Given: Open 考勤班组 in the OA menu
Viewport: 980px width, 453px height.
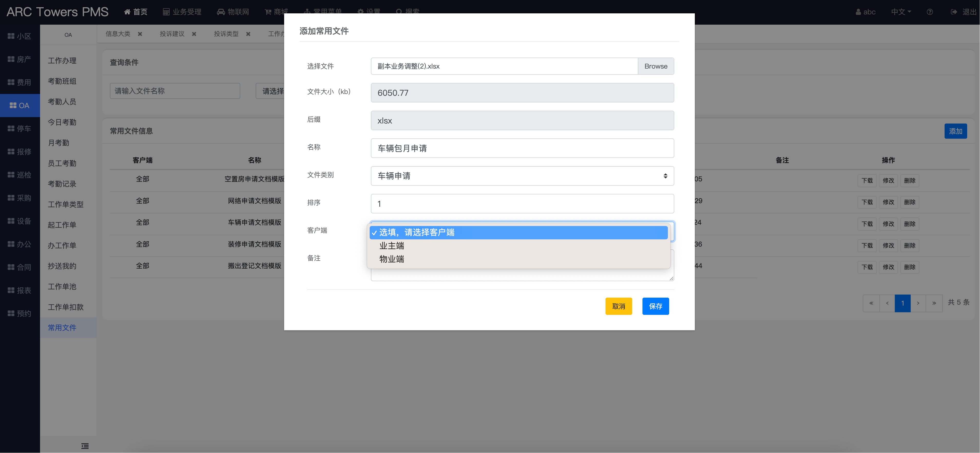Looking at the screenshot, I should click(x=62, y=81).
